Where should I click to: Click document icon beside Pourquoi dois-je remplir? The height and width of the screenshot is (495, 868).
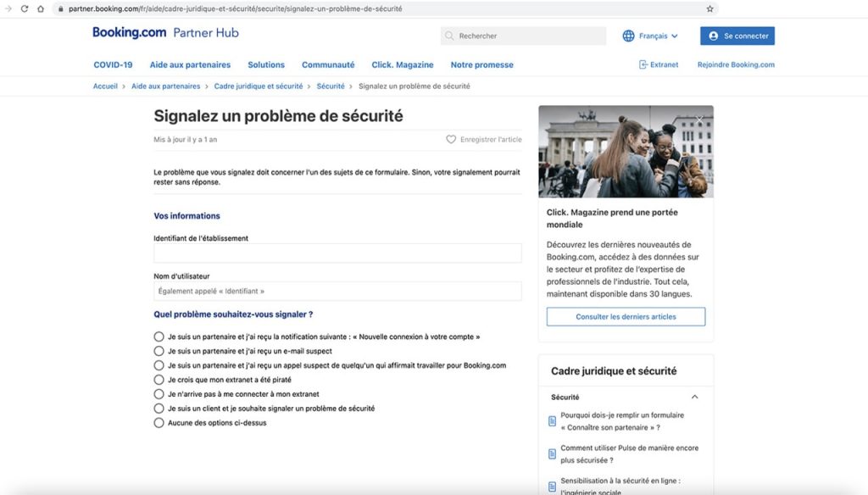tap(552, 421)
